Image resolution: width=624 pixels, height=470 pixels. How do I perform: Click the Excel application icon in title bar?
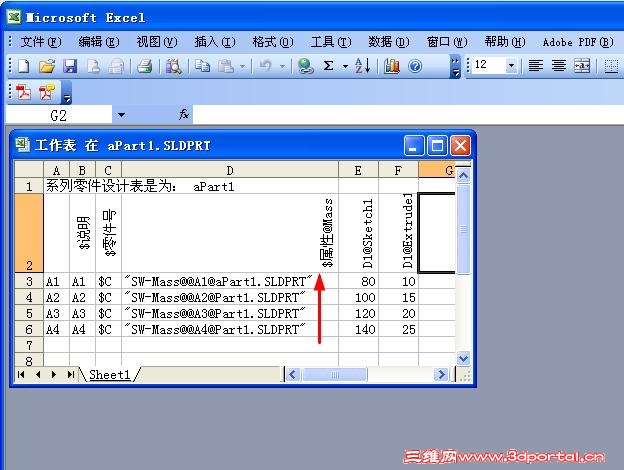click(x=14, y=17)
